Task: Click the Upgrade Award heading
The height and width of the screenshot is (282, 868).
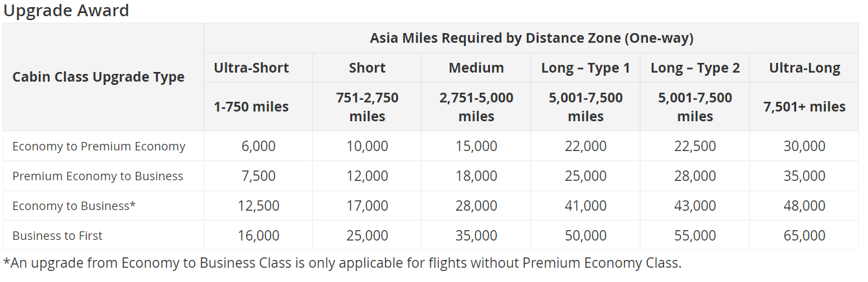Action: click(x=66, y=10)
